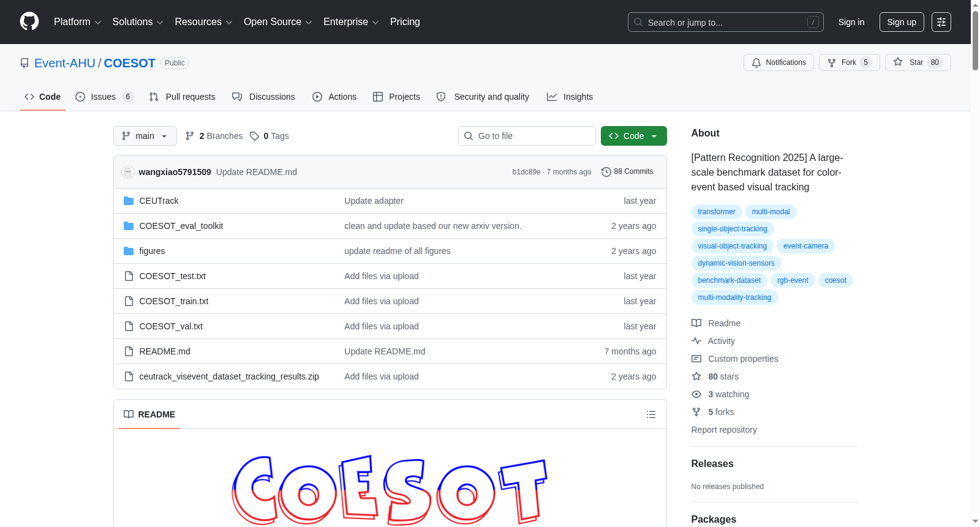Click the Custom properties note icon

pyautogui.click(x=696, y=359)
